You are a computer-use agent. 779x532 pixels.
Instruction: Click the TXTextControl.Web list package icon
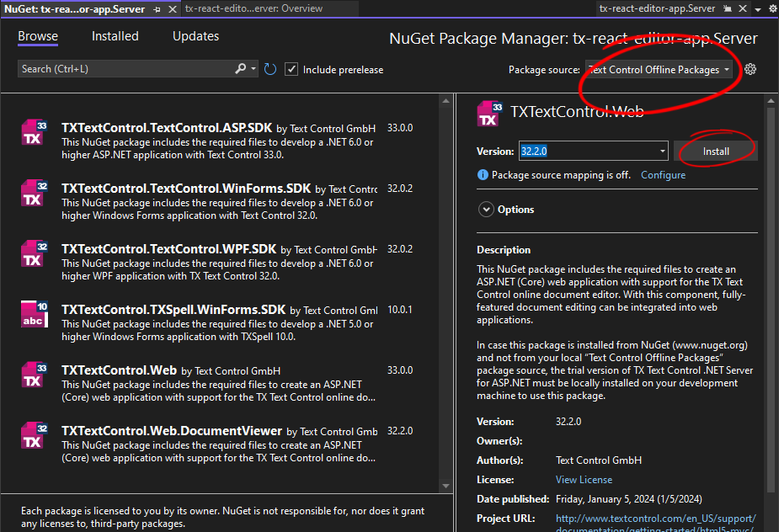[35, 375]
